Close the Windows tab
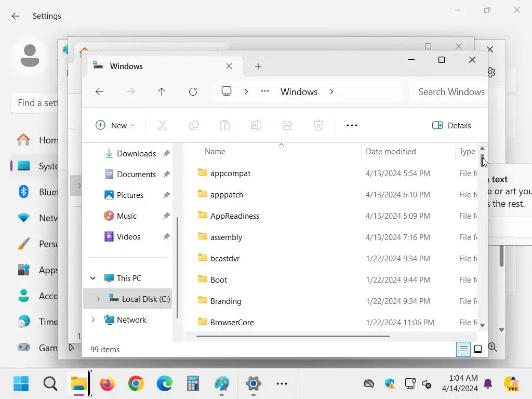Screen dimensions: 532x399 tap(229, 66)
